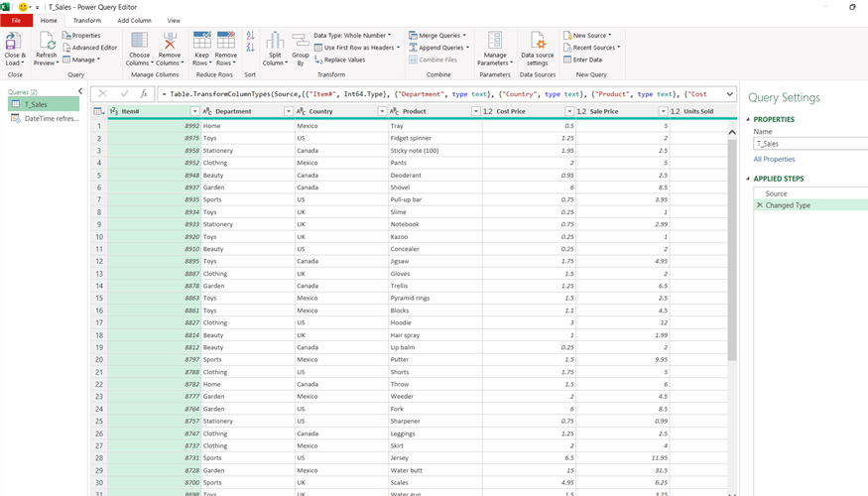Select the Changed Type applied step
This screenshot has height=496, width=868.
(x=810, y=205)
